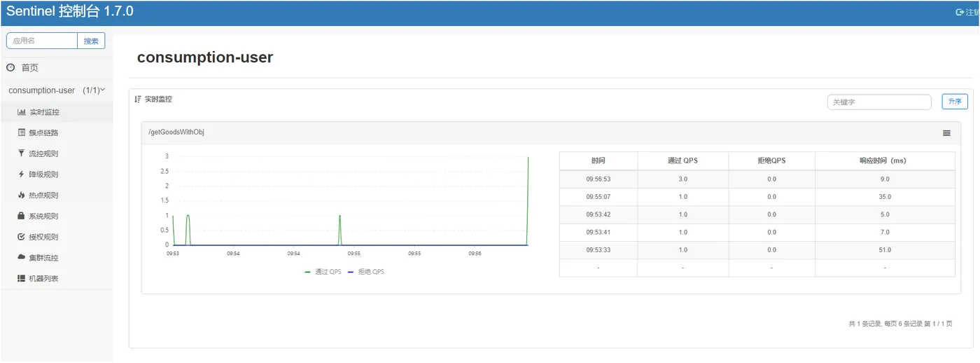This screenshot has width=980, height=363.
Task: Click the funnel icon for 流控规则
Action: point(22,153)
